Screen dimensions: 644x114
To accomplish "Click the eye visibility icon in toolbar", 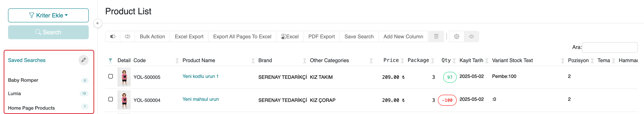I will tap(471, 36).
